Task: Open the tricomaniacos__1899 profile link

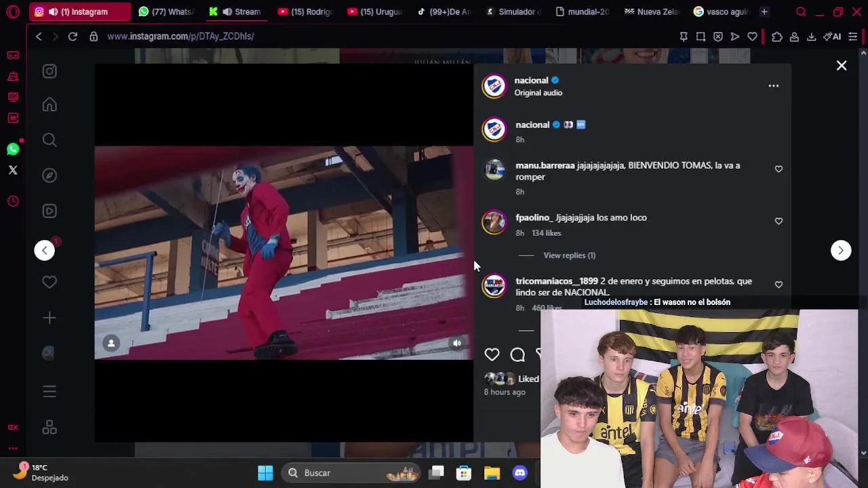Action: 557,281
